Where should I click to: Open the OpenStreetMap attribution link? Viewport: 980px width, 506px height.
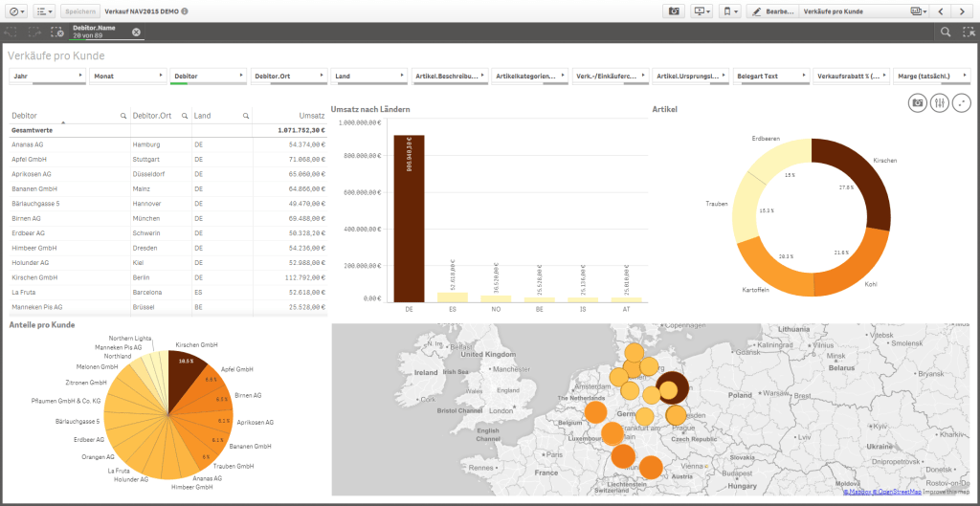pos(900,492)
